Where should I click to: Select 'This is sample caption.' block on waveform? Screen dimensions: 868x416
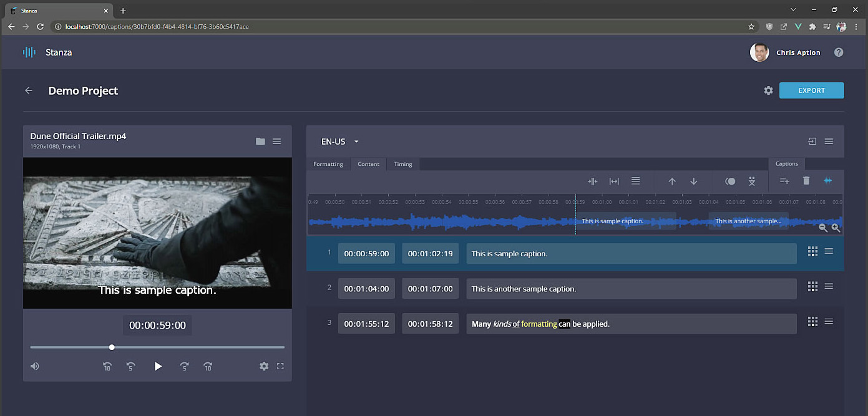point(626,221)
